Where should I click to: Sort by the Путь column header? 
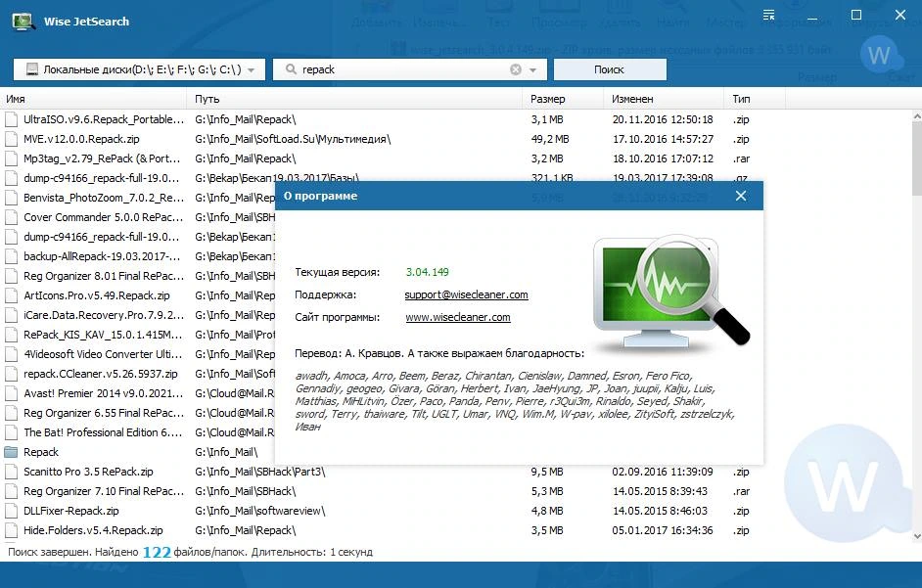pos(354,99)
